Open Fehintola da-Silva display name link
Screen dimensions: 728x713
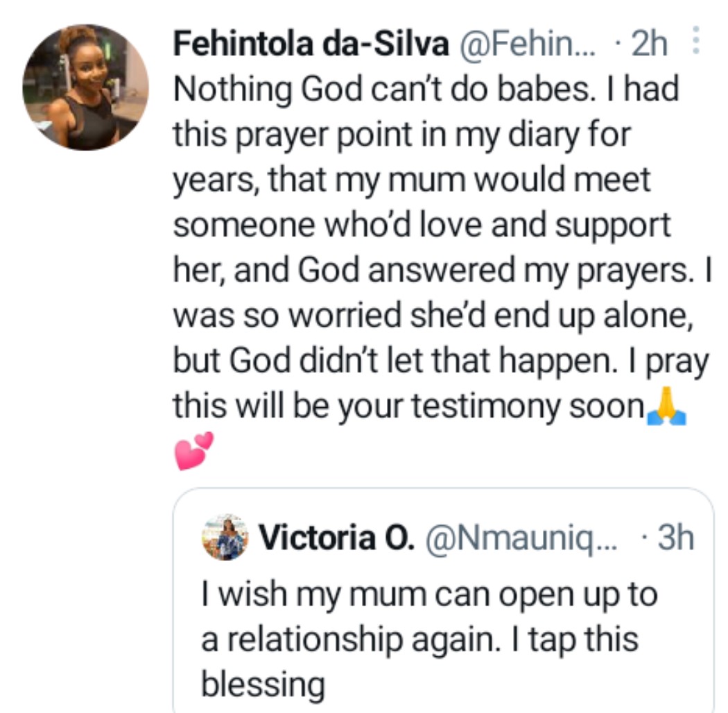pos(310,45)
